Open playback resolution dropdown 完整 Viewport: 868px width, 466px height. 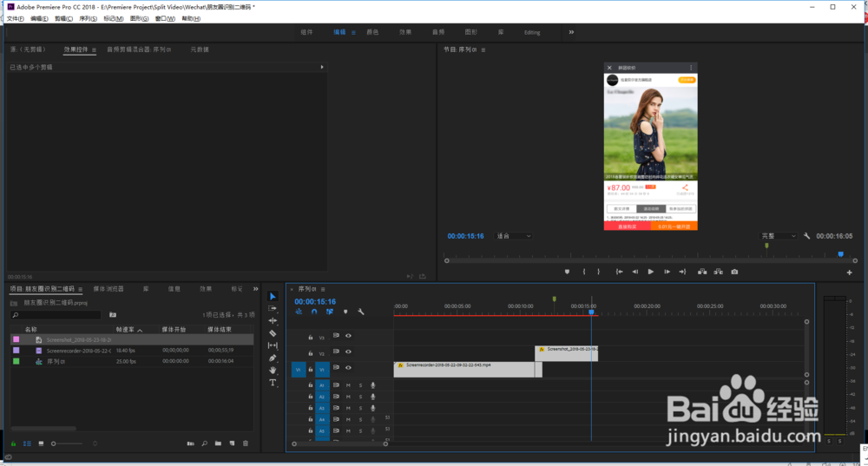(779, 236)
